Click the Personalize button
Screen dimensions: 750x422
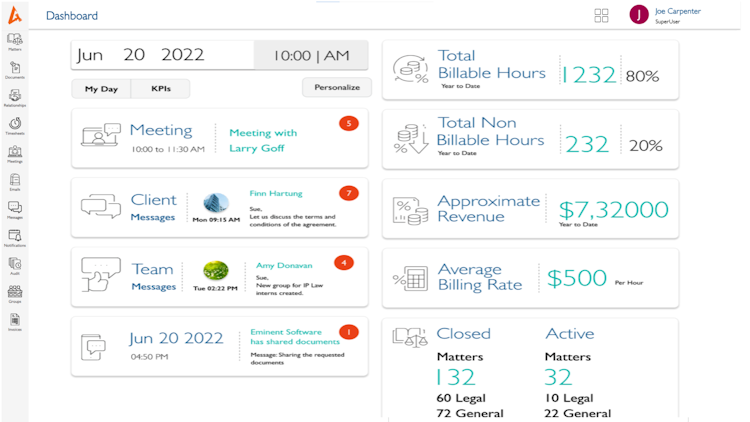[337, 87]
